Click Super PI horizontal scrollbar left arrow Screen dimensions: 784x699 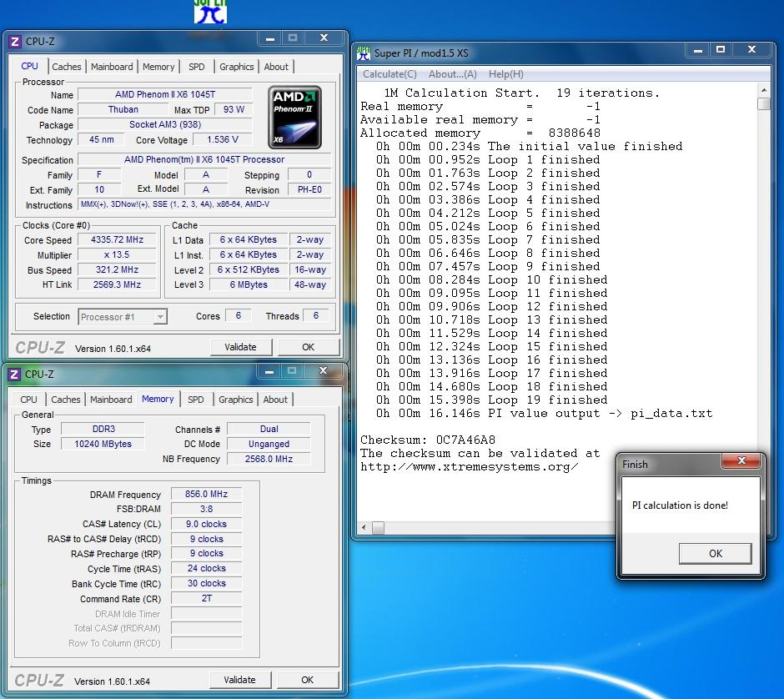click(x=364, y=527)
